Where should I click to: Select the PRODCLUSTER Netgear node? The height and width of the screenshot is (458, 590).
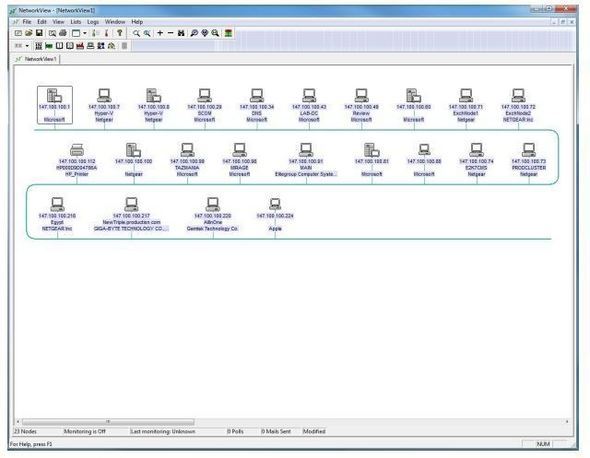(x=529, y=160)
